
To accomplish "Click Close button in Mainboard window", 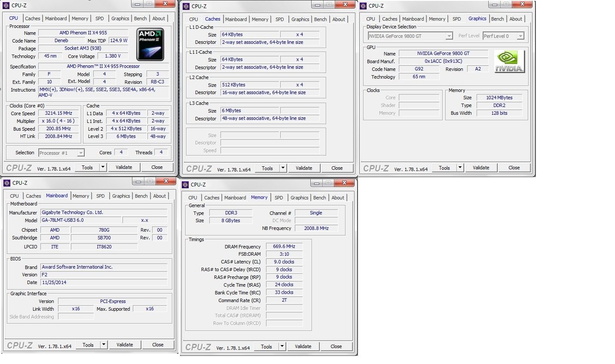I will click(158, 345).
